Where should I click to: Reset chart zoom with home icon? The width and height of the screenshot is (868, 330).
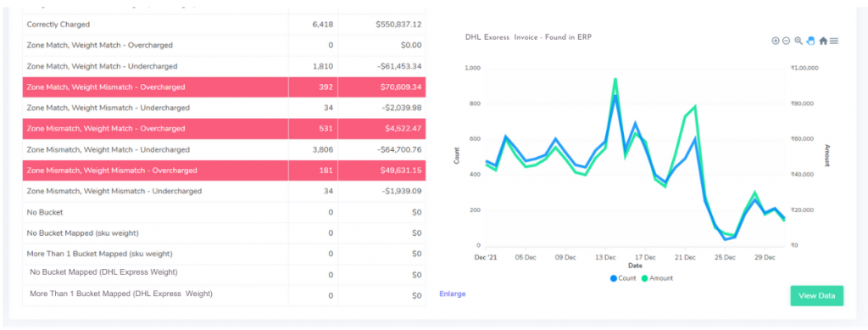pos(823,41)
